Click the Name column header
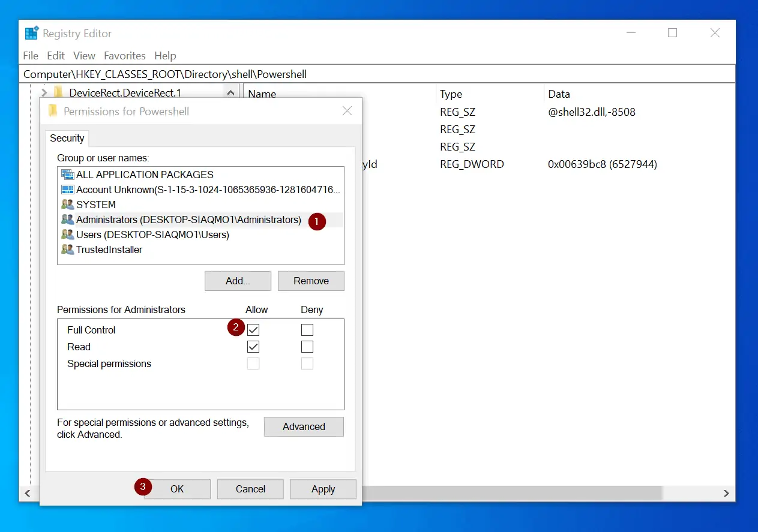 262,94
